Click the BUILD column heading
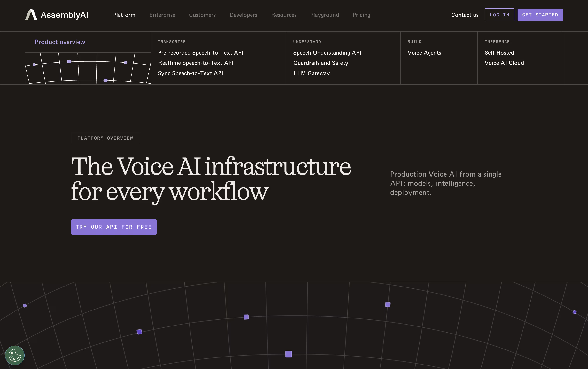Image resolution: width=588 pixels, height=369 pixels. point(415,42)
